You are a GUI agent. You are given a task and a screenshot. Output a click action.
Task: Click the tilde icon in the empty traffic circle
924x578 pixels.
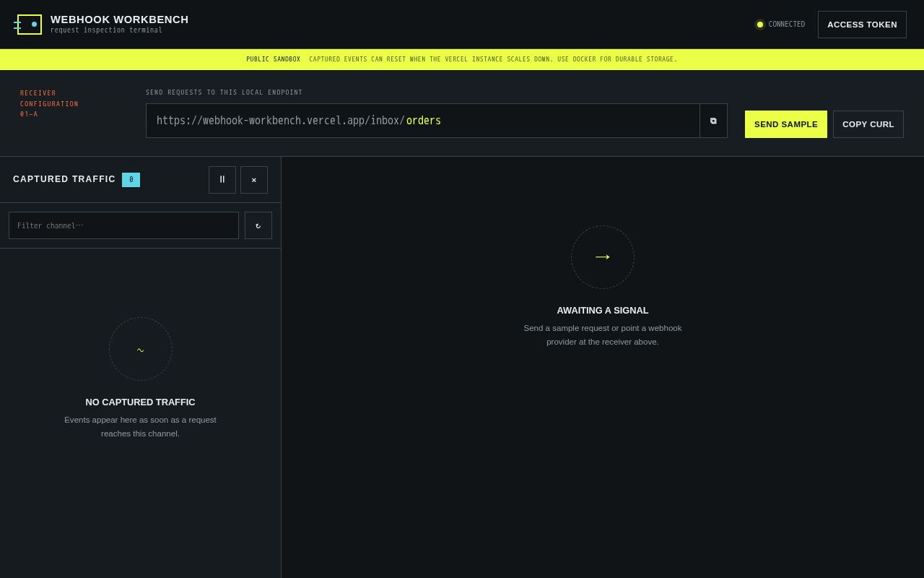pos(141,350)
